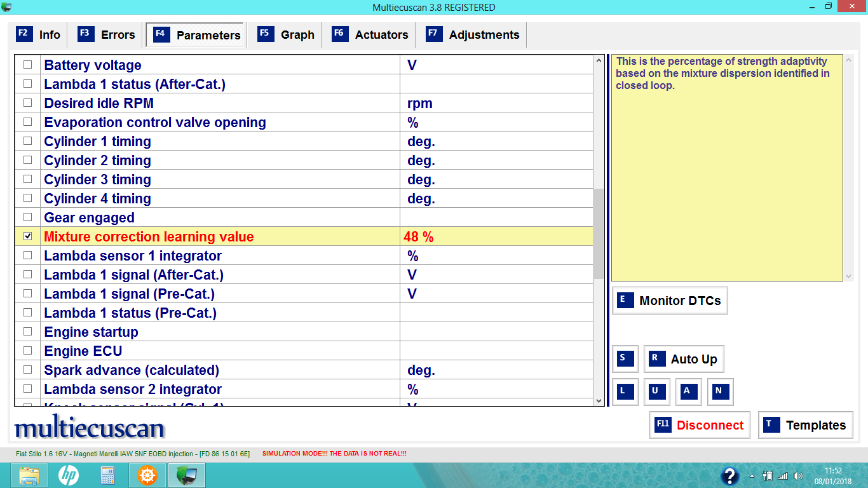Click the L button in the side panel
The width and height of the screenshot is (868, 488).
click(625, 392)
